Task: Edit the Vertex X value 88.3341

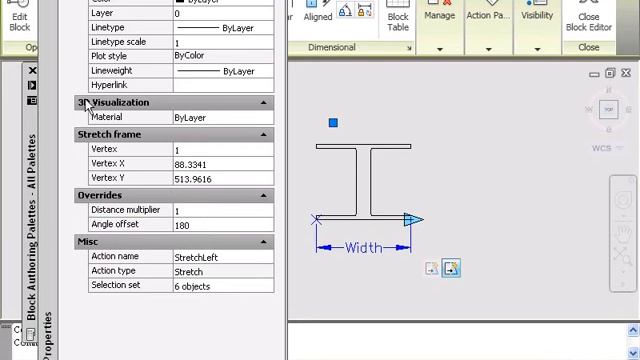Action: pos(223,164)
